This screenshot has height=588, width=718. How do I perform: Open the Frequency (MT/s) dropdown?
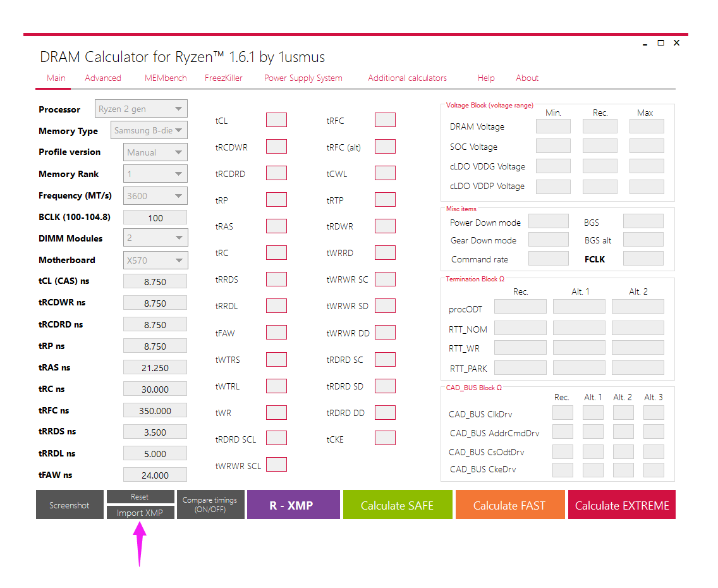pyautogui.click(x=155, y=196)
